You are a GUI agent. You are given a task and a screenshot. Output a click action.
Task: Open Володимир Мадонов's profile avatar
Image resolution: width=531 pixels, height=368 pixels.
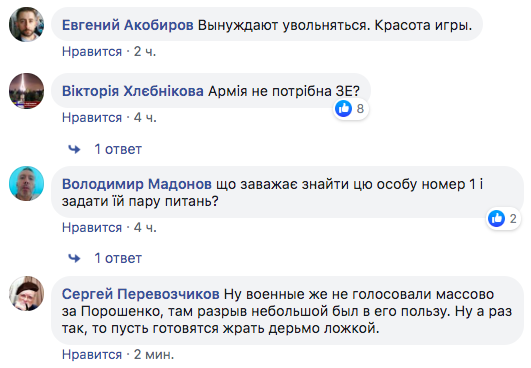pos(26,183)
